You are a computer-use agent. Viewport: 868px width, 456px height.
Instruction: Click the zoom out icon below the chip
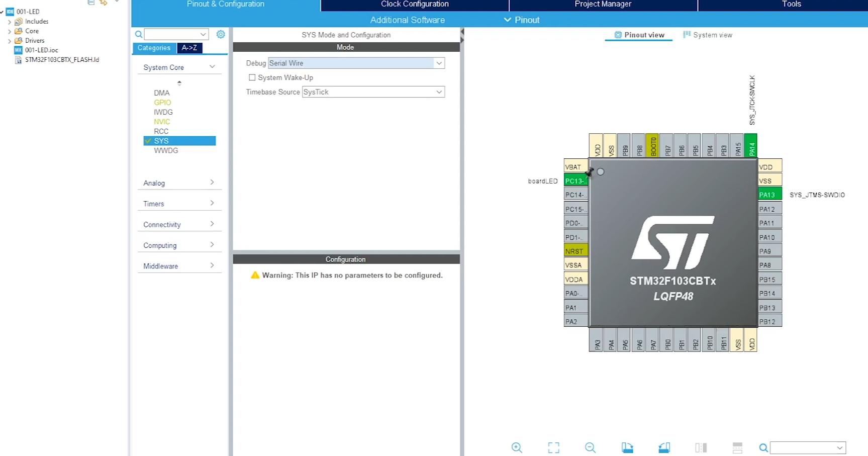click(590, 447)
